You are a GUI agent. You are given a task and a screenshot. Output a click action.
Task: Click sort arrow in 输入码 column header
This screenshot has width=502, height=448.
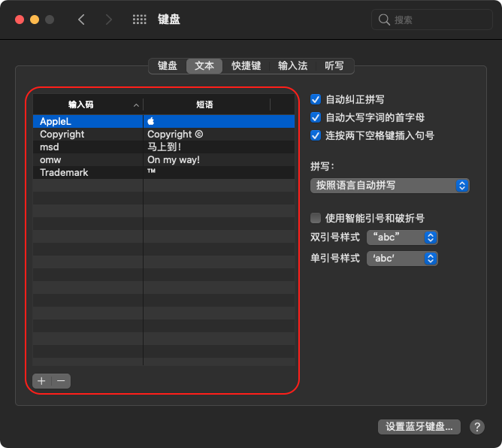[136, 105]
